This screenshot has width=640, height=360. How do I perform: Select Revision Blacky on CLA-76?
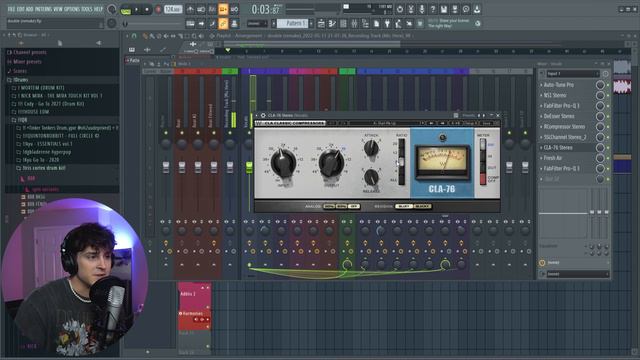(422, 206)
